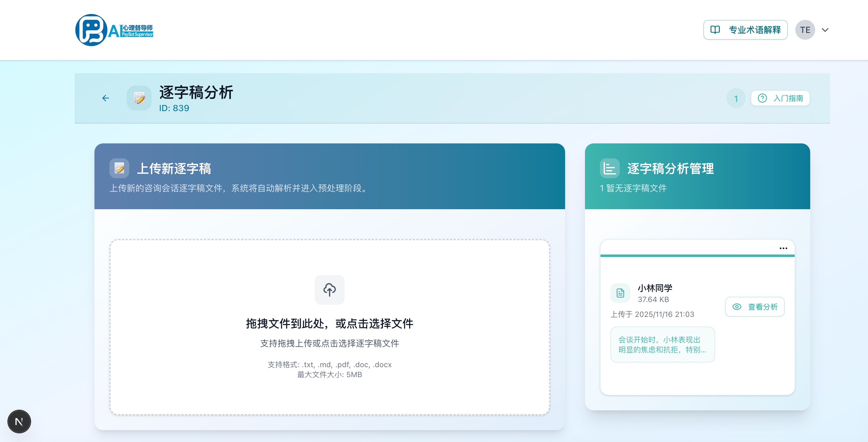Click the memo icon next to 逐字稿分析 title
Image resolution: width=868 pixels, height=442 pixels.
(x=139, y=98)
